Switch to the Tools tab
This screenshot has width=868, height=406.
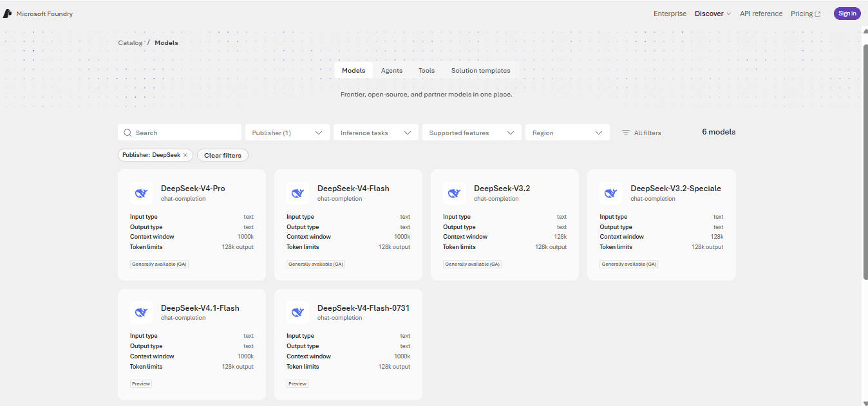pos(426,71)
